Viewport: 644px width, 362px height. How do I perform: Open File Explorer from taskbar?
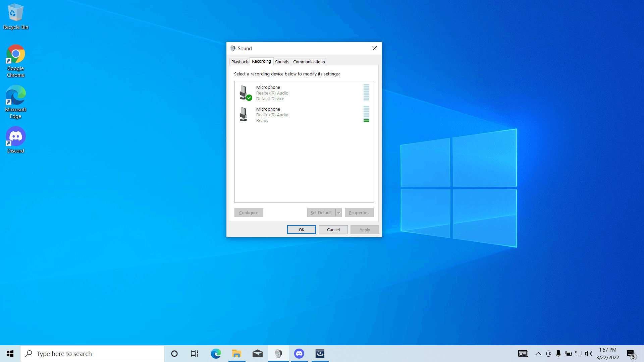(236, 354)
